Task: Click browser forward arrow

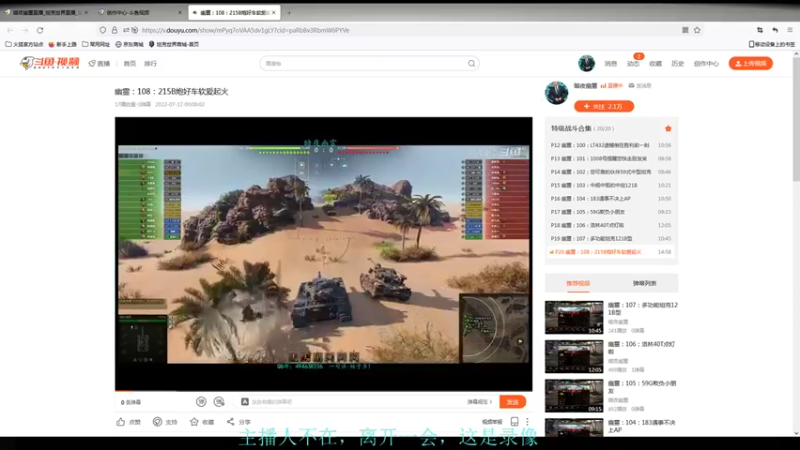Action: pos(25,30)
